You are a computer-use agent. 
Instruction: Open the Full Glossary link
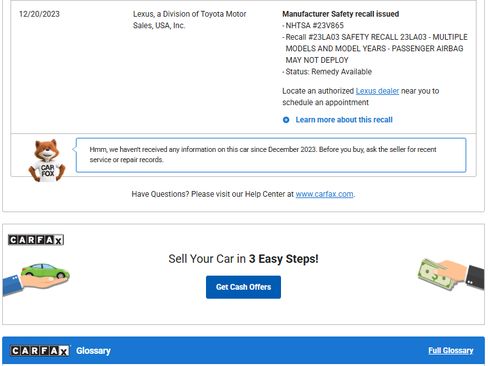[x=451, y=351]
